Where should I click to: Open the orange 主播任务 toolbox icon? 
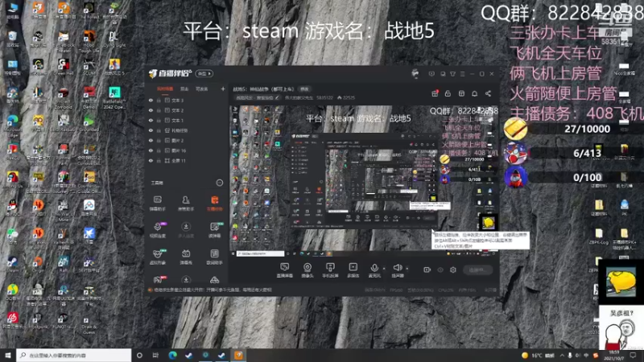coord(214,203)
